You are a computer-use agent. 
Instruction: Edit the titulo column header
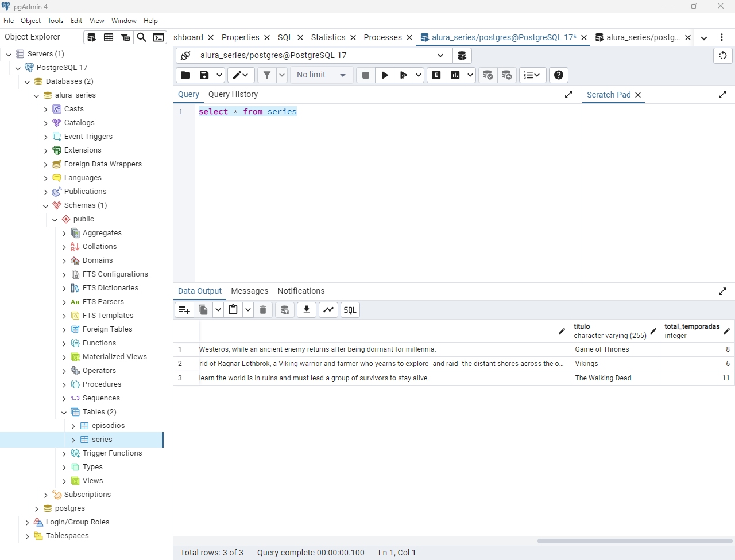click(653, 331)
